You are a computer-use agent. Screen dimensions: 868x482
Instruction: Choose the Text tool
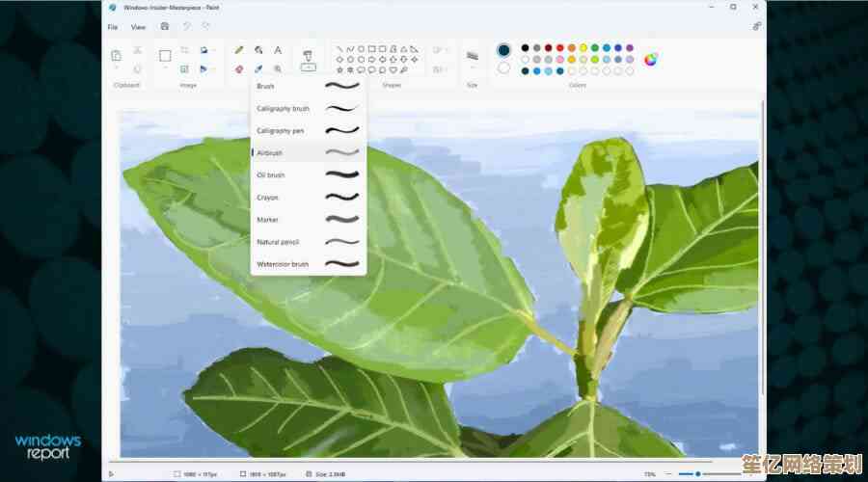[278, 50]
